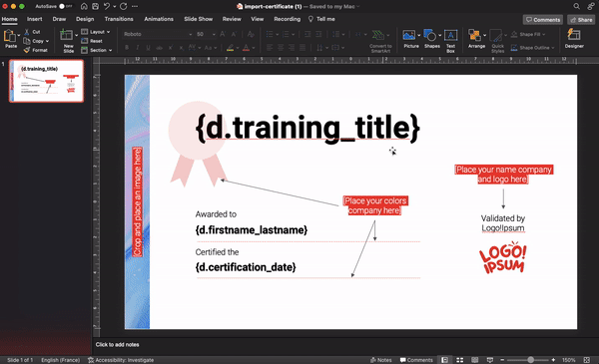
Task: Toggle Italic formatting
Action: 138,48
